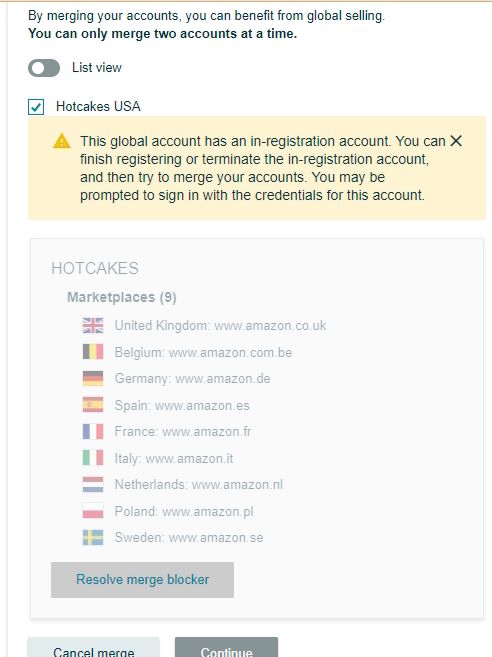
Task: Click the HOTCAKES account card title
Action: click(95, 268)
